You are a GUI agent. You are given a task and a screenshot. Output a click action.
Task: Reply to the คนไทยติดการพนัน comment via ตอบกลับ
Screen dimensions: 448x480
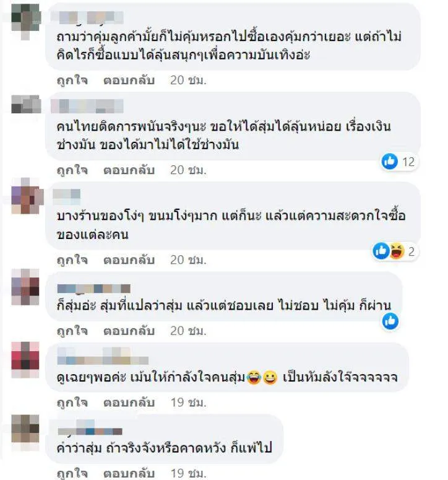(129, 170)
